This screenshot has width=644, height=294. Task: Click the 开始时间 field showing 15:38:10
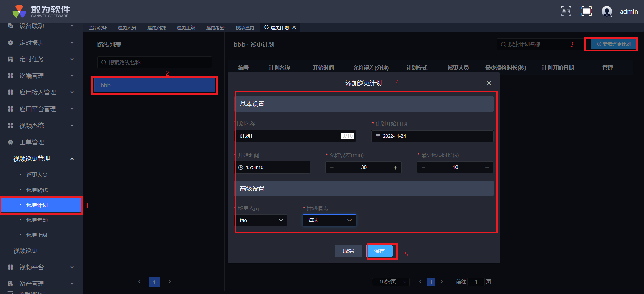273,167
